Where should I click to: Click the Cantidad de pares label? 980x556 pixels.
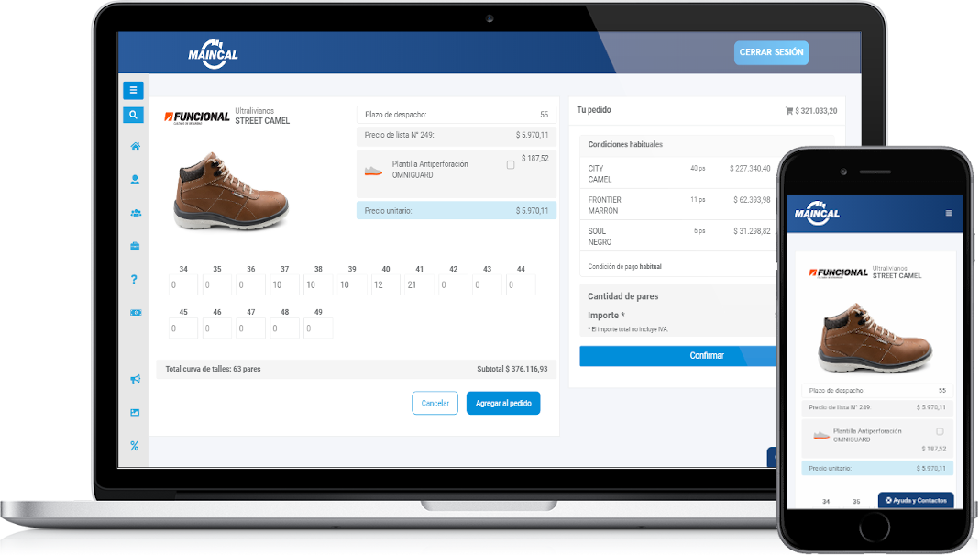pos(622,296)
